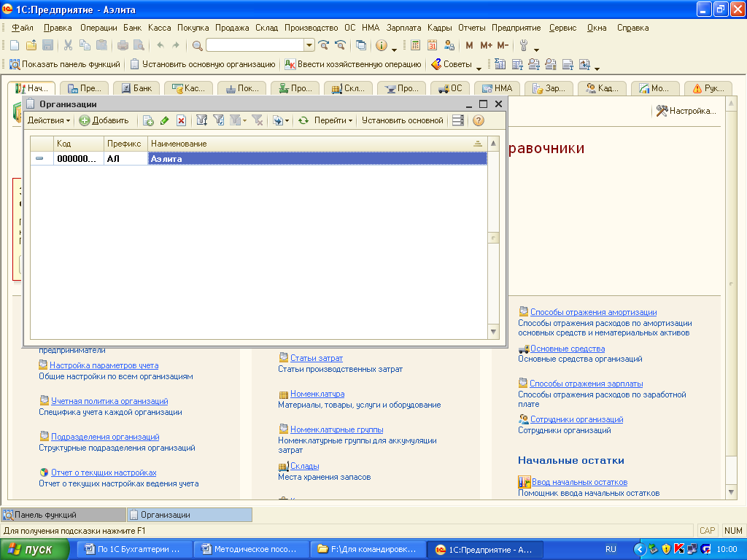
Task: Click Показать панель функций button
Action: [65, 64]
